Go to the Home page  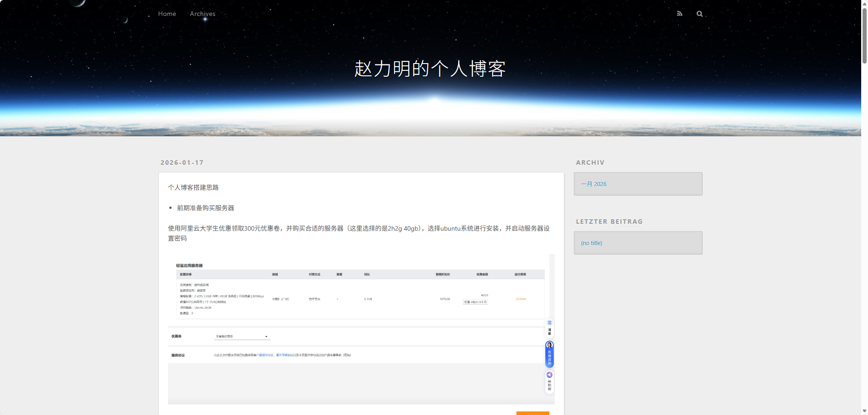click(167, 14)
